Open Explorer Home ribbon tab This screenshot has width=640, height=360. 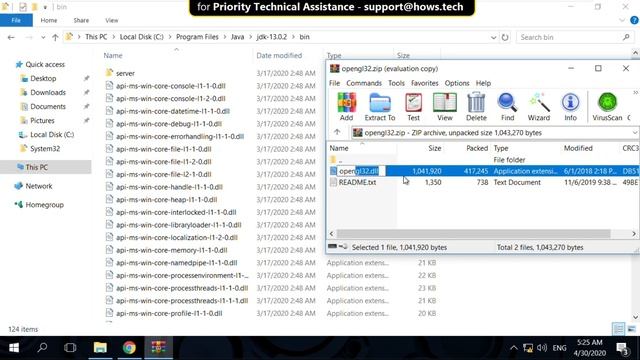(x=49, y=20)
